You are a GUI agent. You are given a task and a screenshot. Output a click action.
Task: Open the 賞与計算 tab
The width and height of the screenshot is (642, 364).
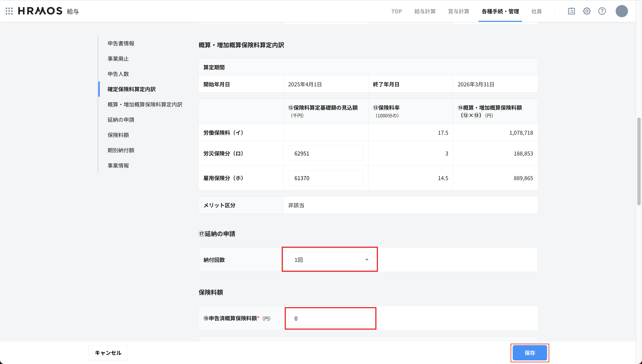(458, 11)
